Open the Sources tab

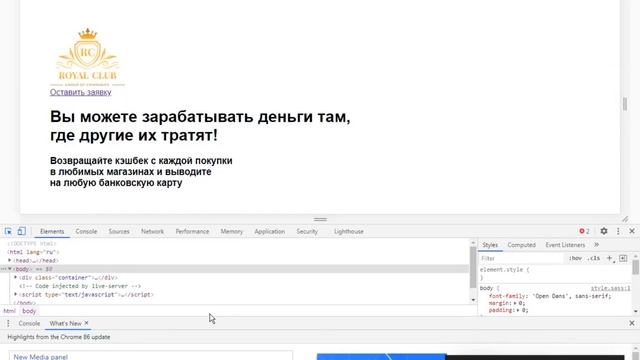[119, 231]
